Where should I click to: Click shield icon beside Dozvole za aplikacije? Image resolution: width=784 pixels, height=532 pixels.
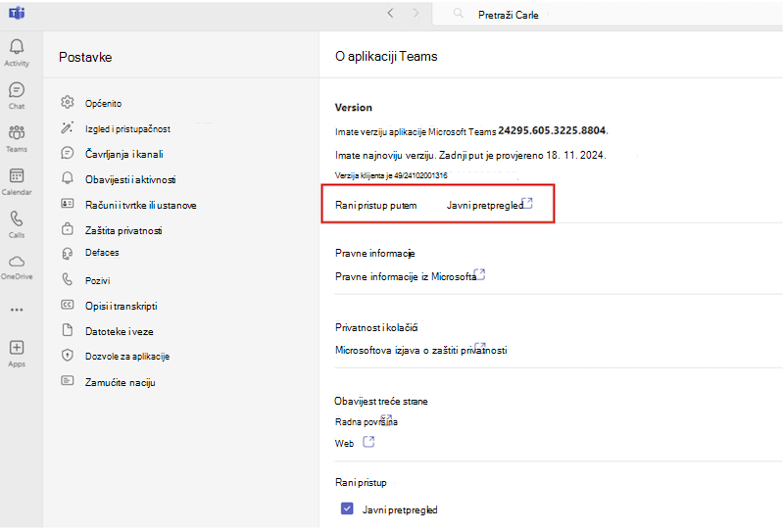[68, 356]
